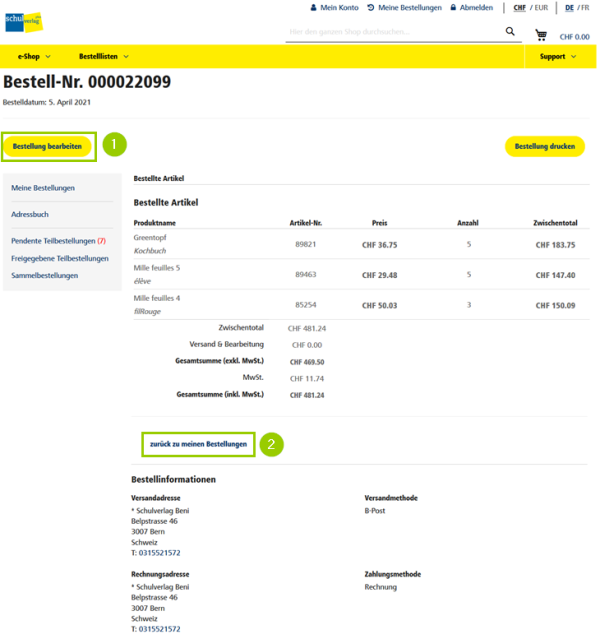Click into the shop search field
600x639 pixels.
pos(390,33)
